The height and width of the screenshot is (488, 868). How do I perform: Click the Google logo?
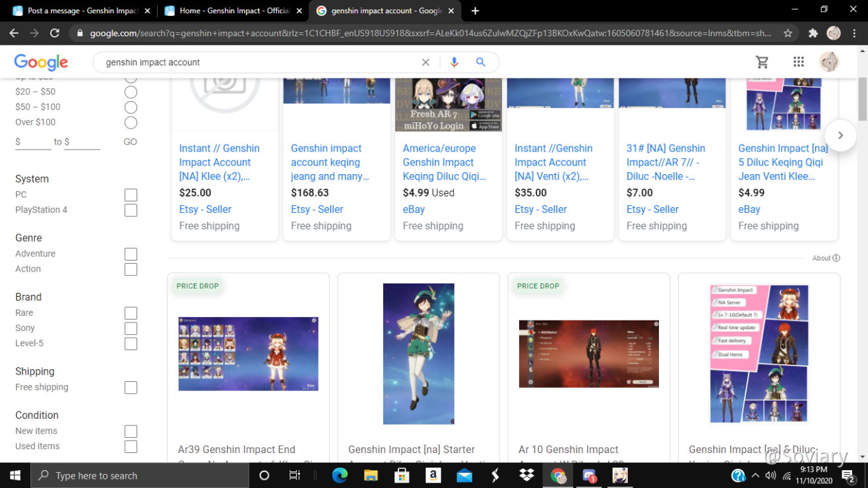(x=41, y=62)
